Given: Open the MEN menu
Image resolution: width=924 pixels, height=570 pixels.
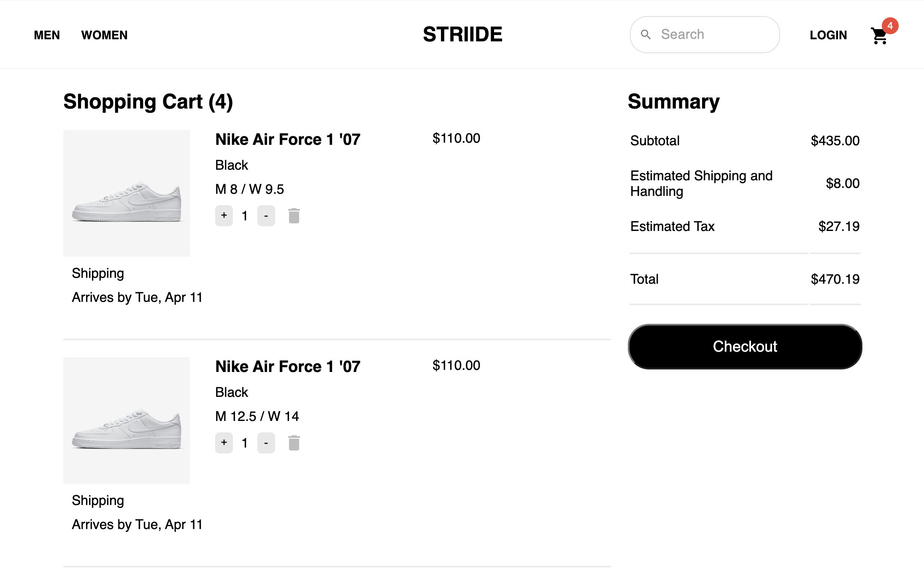Looking at the screenshot, I should (47, 35).
